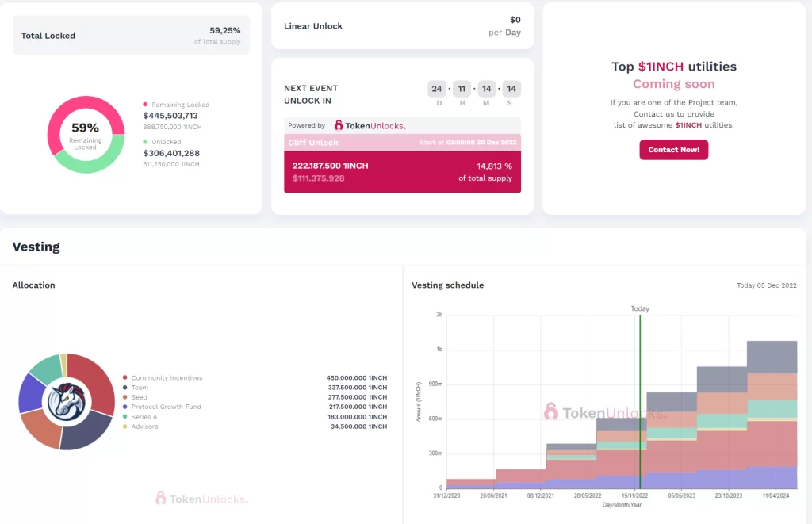
Task: Click the Total Locked summary box
Action: tap(131, 36)
